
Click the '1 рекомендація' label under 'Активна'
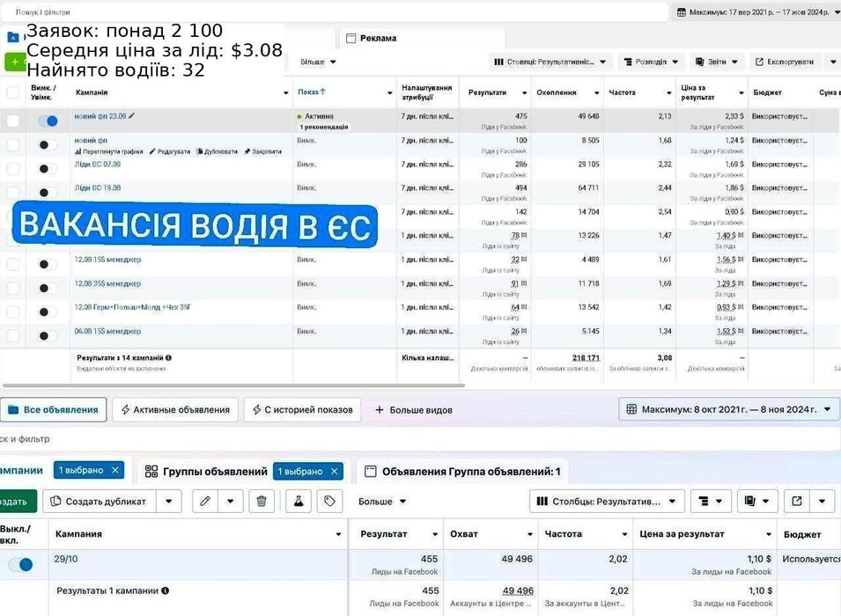[x=324, y=127]
